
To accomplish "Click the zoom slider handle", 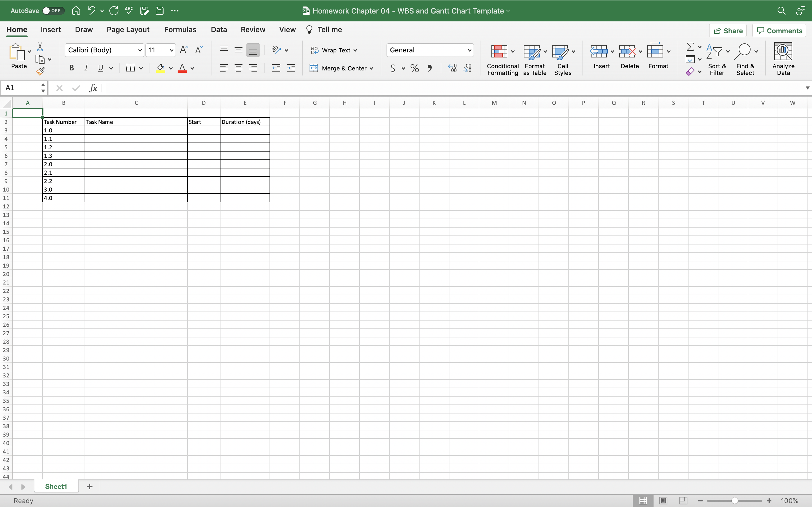I will (x=734, y=501).
